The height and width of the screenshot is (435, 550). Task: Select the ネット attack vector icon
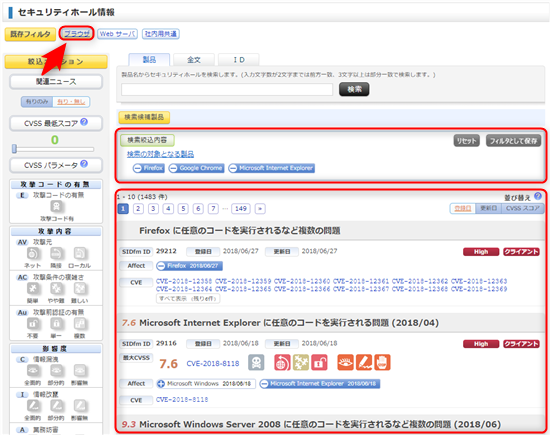point(33,254)
